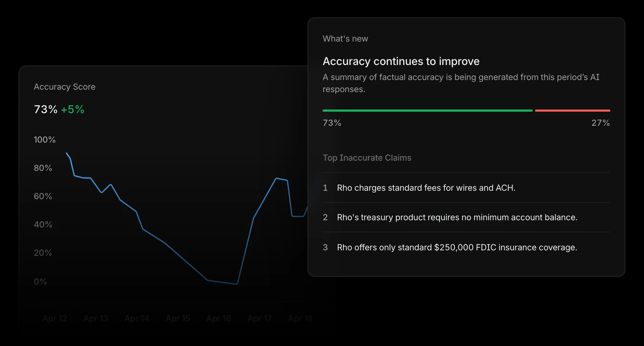Screen dimensions: 644x346
Task: Click the green +5% change indicator
Action: (x=72, y=109)
